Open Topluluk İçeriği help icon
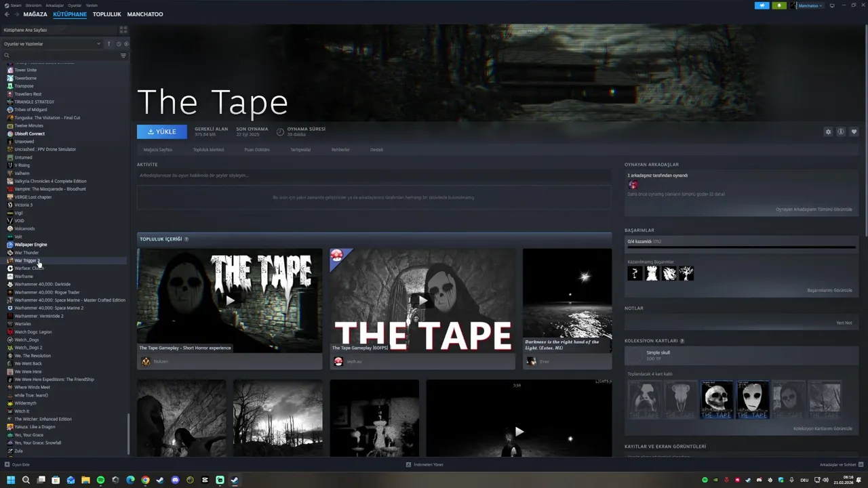This screenshot has width=868, height=488. point(186,239)
